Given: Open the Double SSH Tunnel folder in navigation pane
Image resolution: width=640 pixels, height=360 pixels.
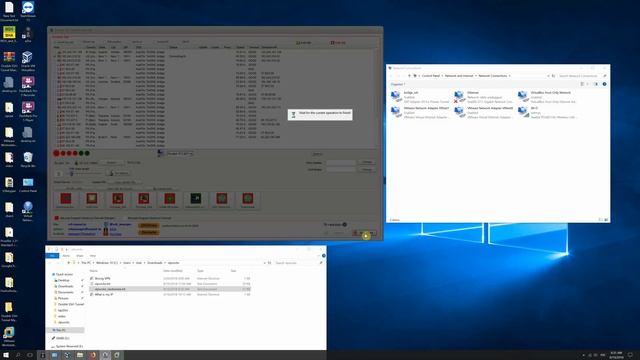Looking at the screenshot, I should point(71,304).
